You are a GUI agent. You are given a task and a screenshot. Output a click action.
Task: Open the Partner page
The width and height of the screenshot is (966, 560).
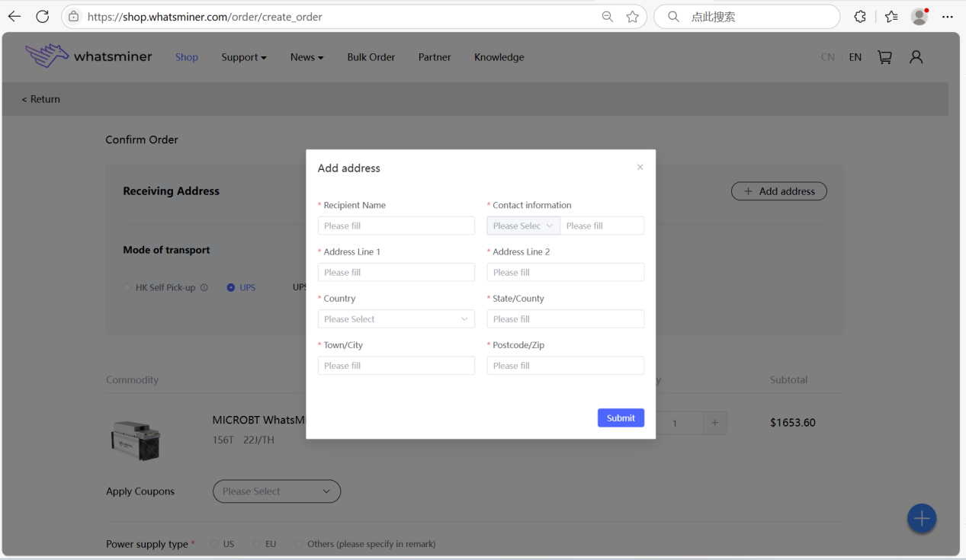coord(435,57)
